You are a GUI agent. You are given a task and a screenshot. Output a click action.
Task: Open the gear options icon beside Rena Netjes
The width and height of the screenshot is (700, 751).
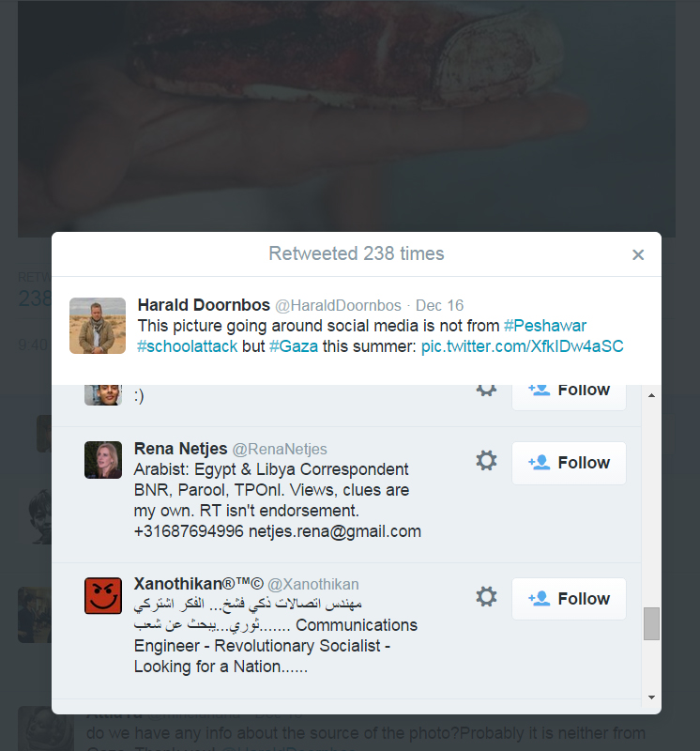[x=486, y=461]
